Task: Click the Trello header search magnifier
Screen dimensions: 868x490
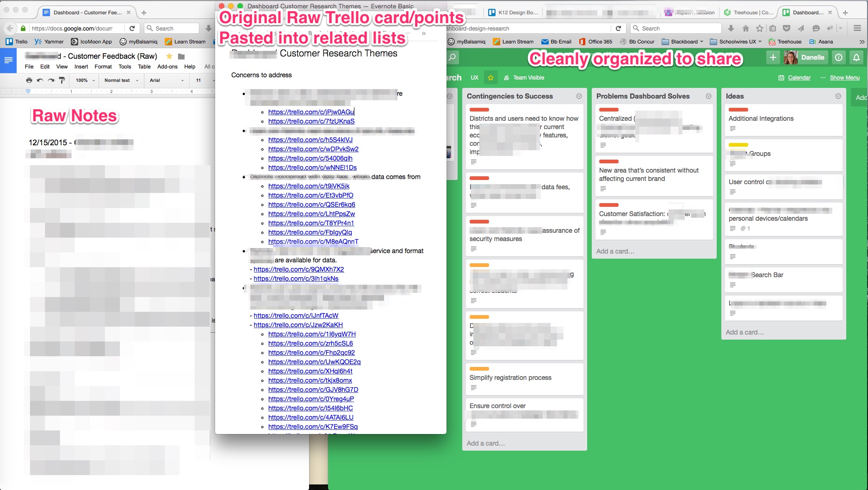Action: (x=453, y=57)
